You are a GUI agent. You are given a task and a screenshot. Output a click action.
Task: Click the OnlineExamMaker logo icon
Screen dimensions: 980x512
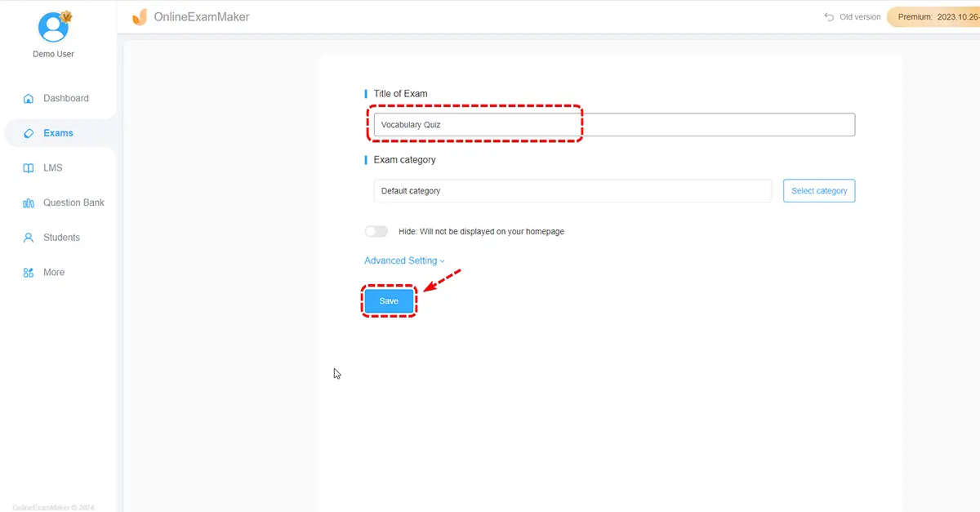140,16
